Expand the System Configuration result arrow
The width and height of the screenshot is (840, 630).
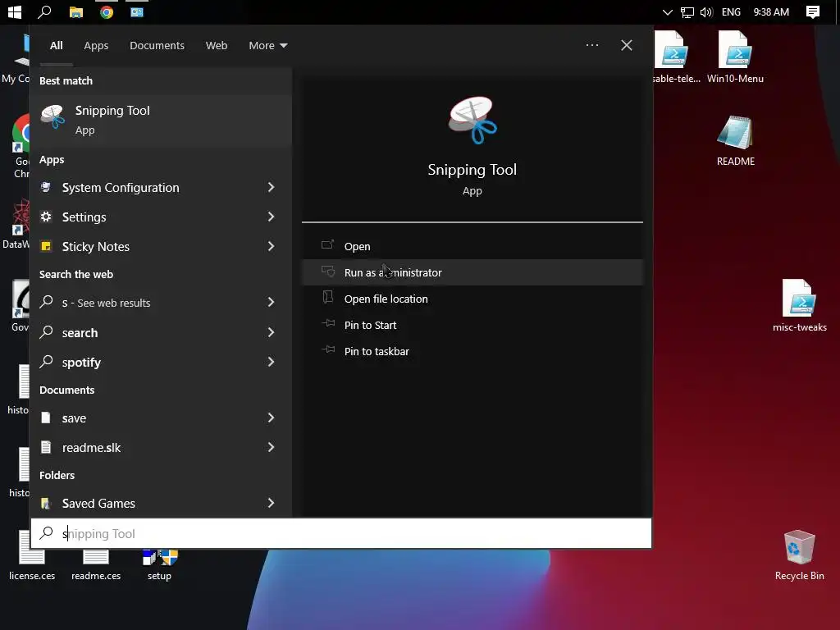[x=271, y=187]
